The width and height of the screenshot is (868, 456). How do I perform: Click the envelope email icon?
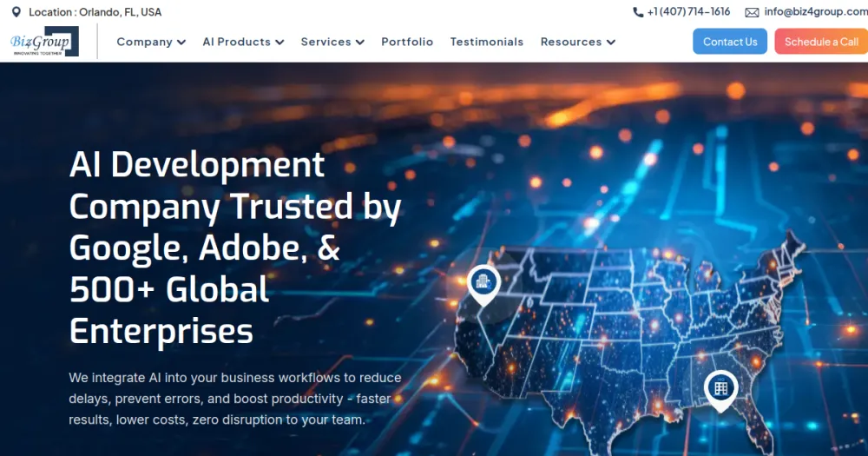coord(752,12)
